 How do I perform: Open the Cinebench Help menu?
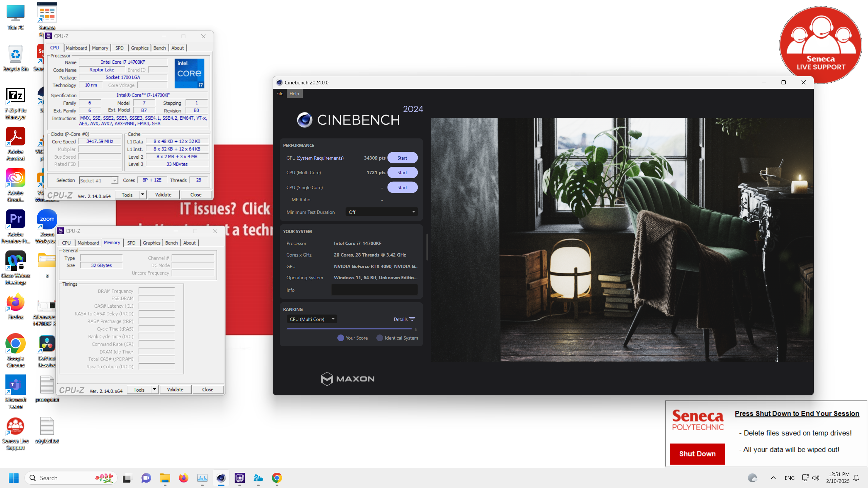(294, 94)
